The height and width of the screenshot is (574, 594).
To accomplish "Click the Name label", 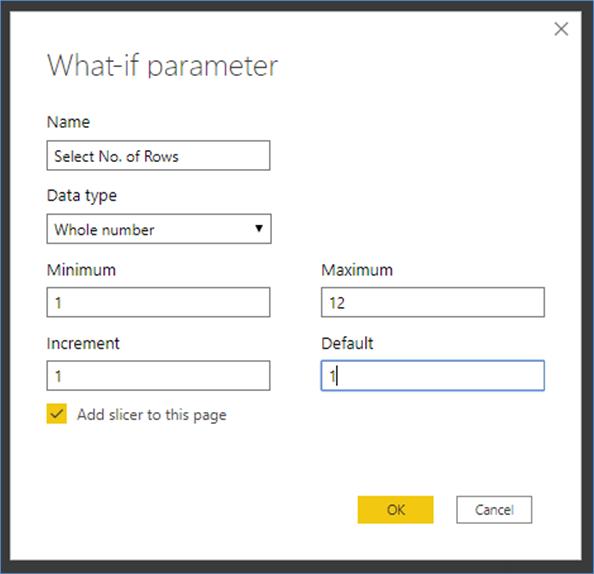I will [x=68, y=122].
